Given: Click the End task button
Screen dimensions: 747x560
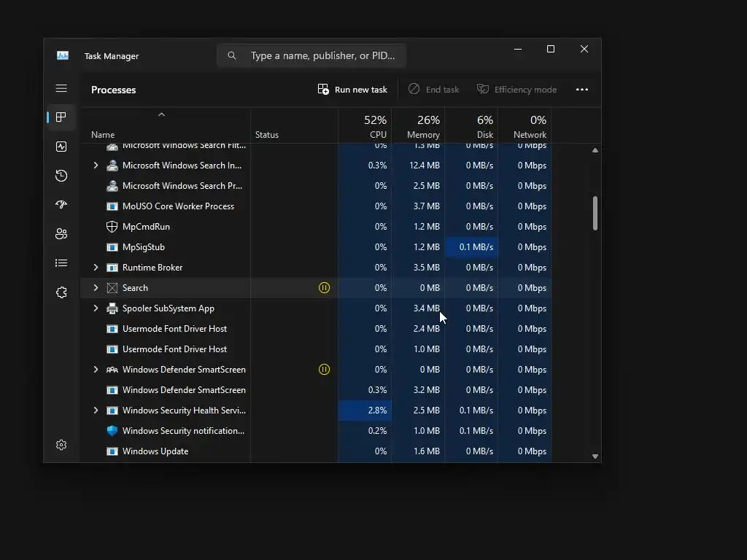Looking at the screenshot, I should [434, 90].
